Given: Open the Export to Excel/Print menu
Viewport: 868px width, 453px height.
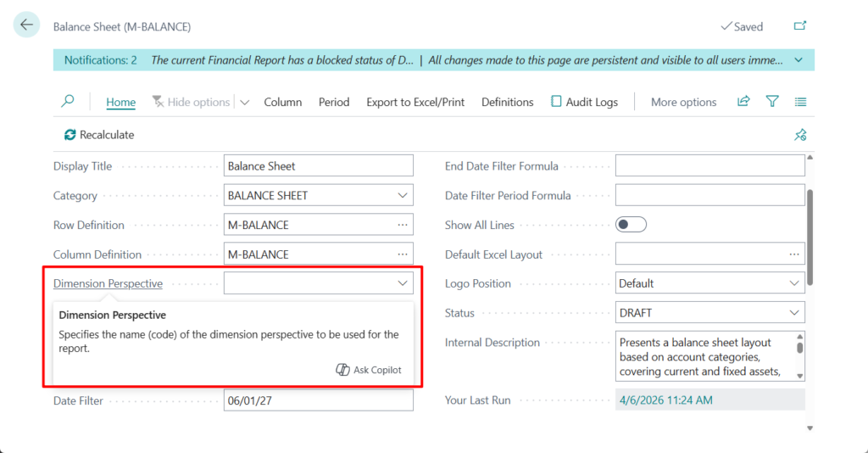Looking at the screenshot, I should [x=415, y=102].
